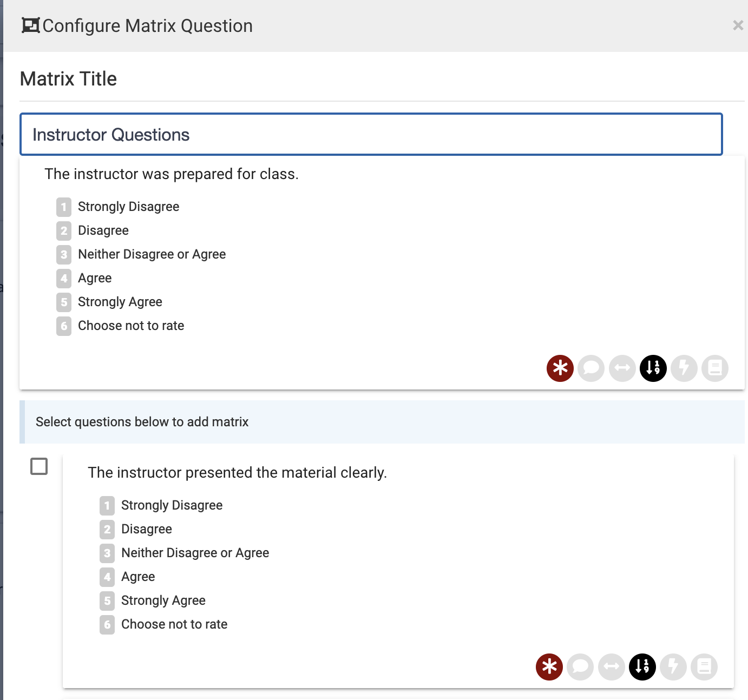748x700 pixels.
Task: Click the horizontal arrows icon for 'prepared for class' question
Action: 622,368
